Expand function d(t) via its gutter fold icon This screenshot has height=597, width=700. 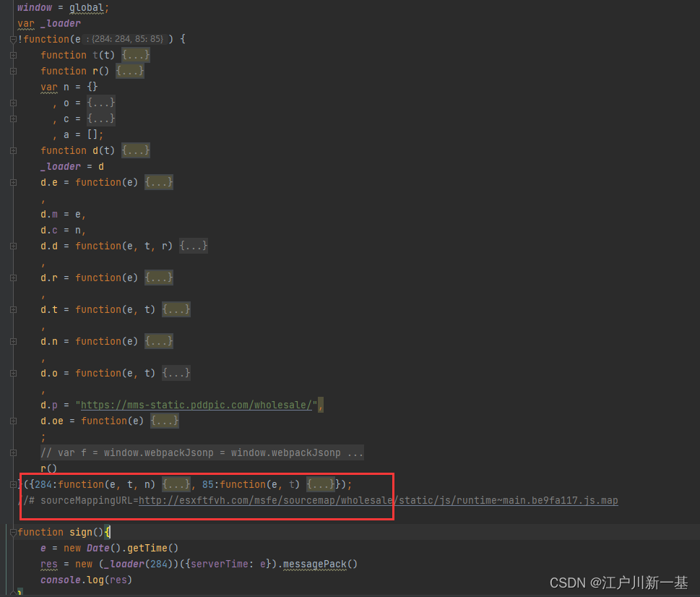(13, 151)
